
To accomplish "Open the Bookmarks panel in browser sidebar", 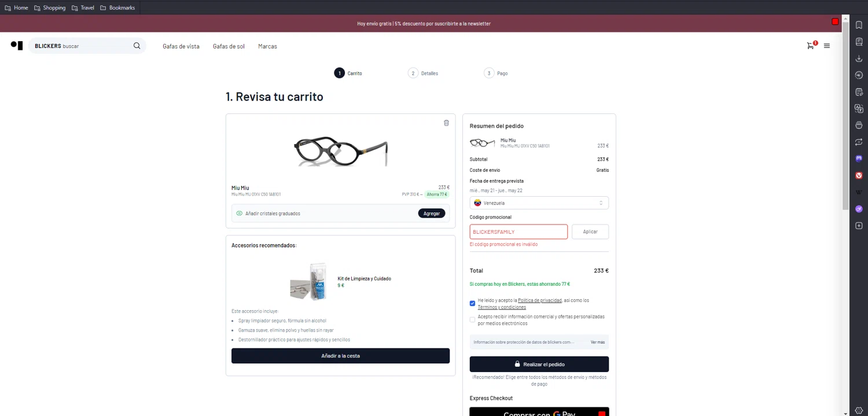I will 859,25.
